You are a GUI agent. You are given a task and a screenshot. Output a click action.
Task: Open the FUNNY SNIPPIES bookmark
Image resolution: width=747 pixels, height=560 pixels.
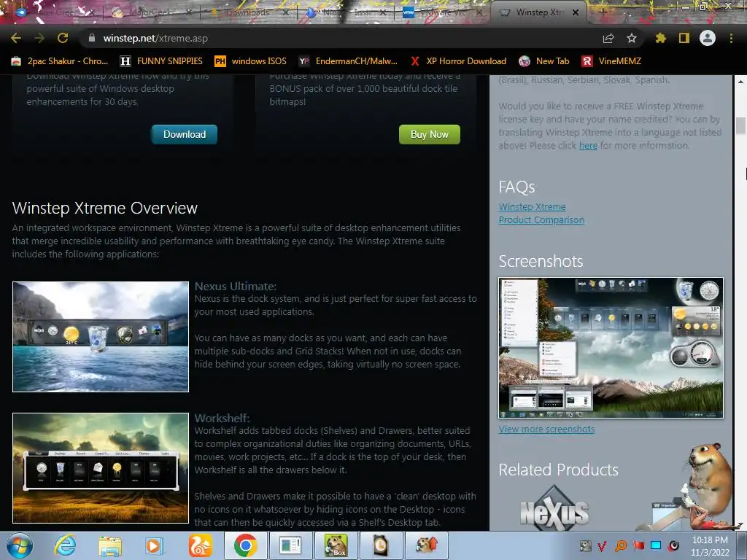(161, 61)
